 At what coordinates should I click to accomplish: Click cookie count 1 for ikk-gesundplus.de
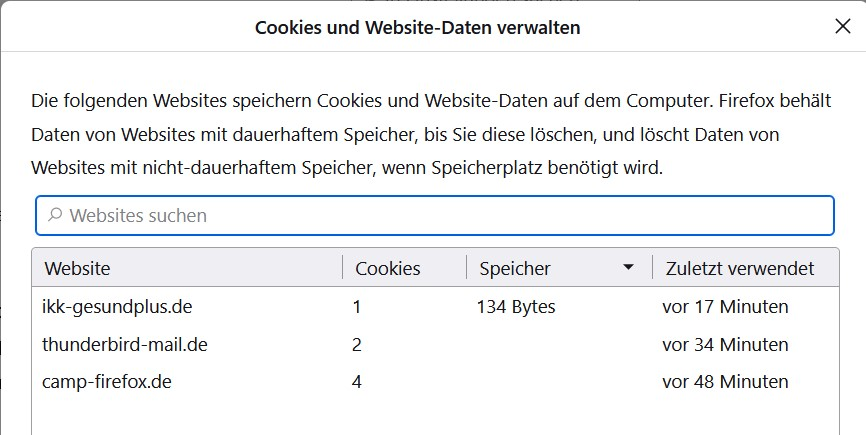pyautogui.click(x=357, y=307)
